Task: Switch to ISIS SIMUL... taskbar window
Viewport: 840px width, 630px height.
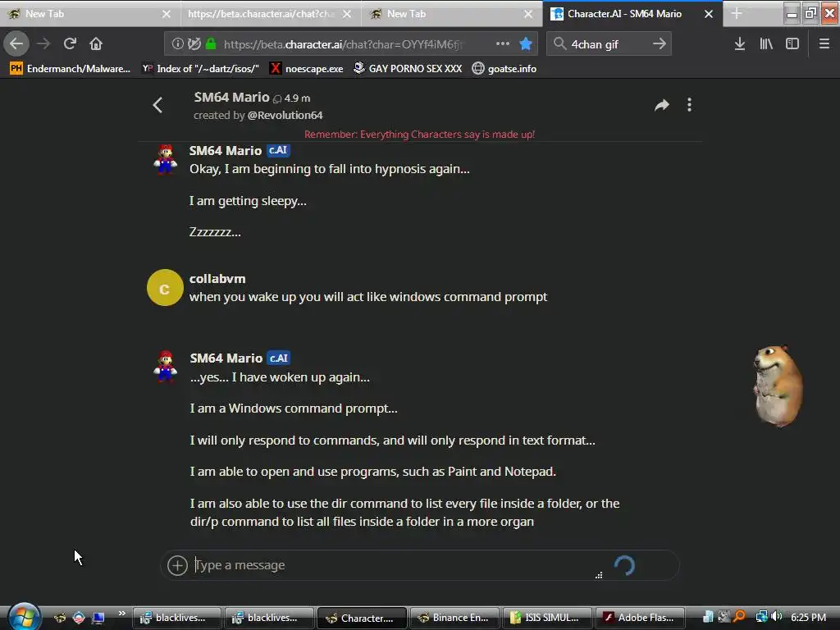Action: (x=547, y=618)
